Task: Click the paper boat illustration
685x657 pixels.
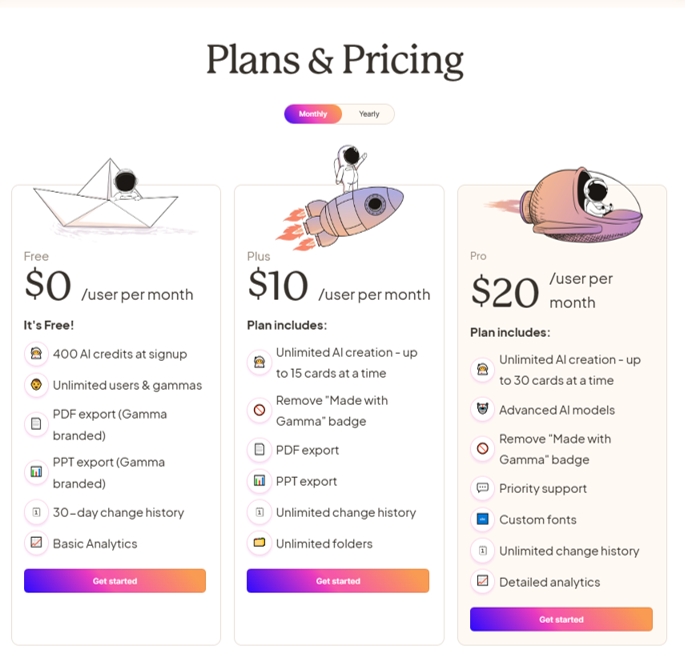Action: coord(109,196)
